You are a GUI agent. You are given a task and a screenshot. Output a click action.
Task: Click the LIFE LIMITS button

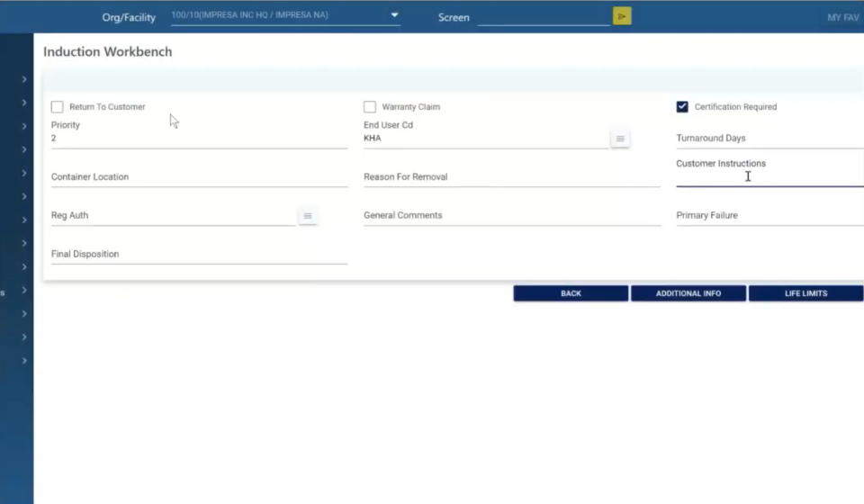pos(805,293)
